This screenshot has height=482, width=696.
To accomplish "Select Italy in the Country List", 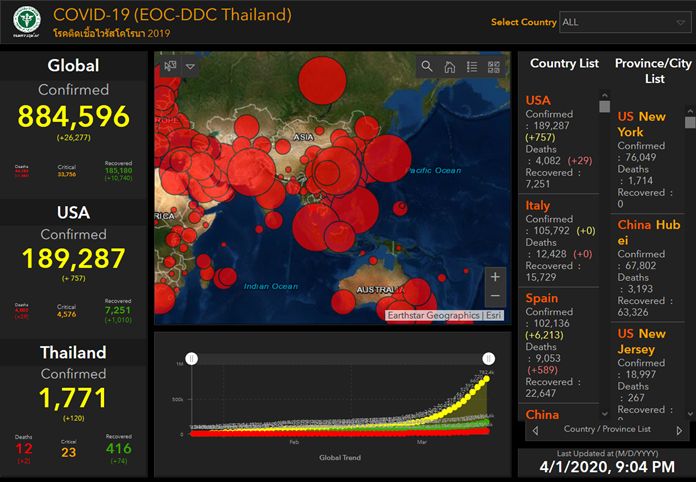I will pyautogui.click(x=538, y=205).
